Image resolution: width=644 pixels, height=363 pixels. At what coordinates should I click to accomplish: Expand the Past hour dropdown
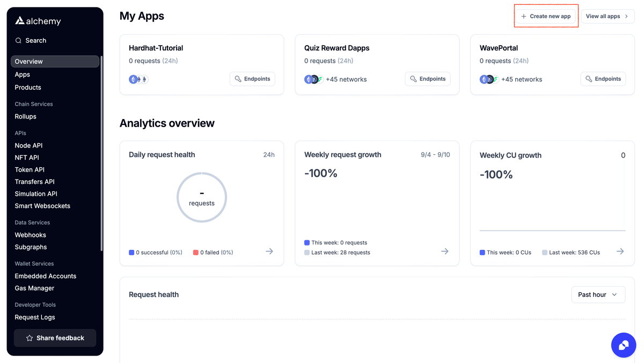point(598,294)
